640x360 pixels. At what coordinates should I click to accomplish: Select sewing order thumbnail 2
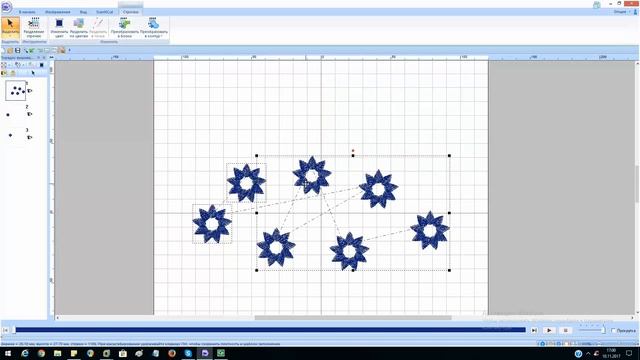pos(8,115)
